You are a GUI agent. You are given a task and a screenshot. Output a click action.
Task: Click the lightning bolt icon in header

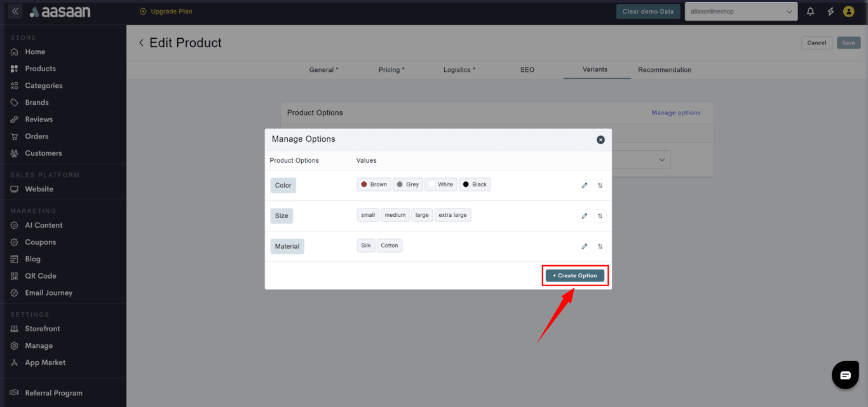pyautogui.click(x=830, y=11)
